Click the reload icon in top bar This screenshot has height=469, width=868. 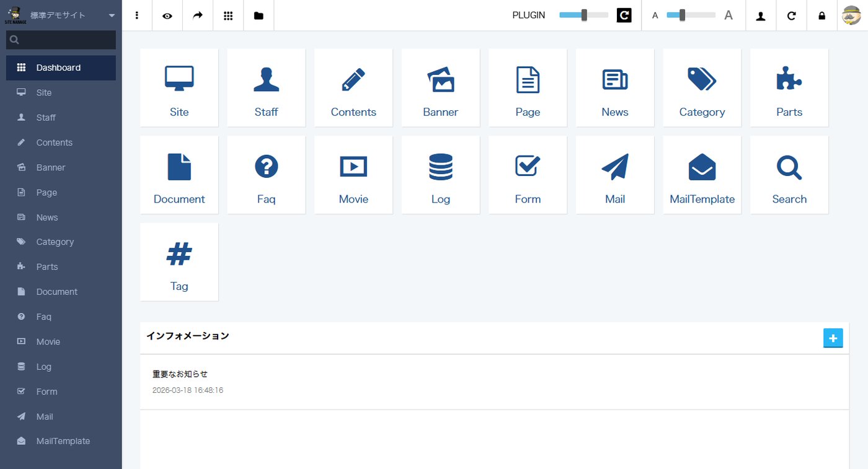coord(791,15)
